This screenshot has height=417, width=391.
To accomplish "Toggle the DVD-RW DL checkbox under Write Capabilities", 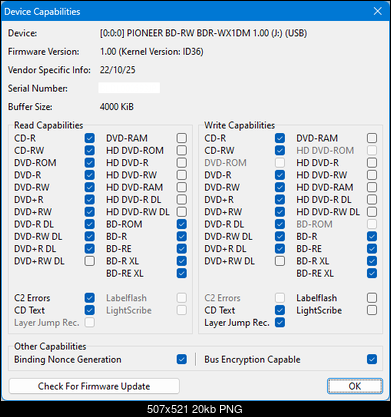I will [280, 237].
